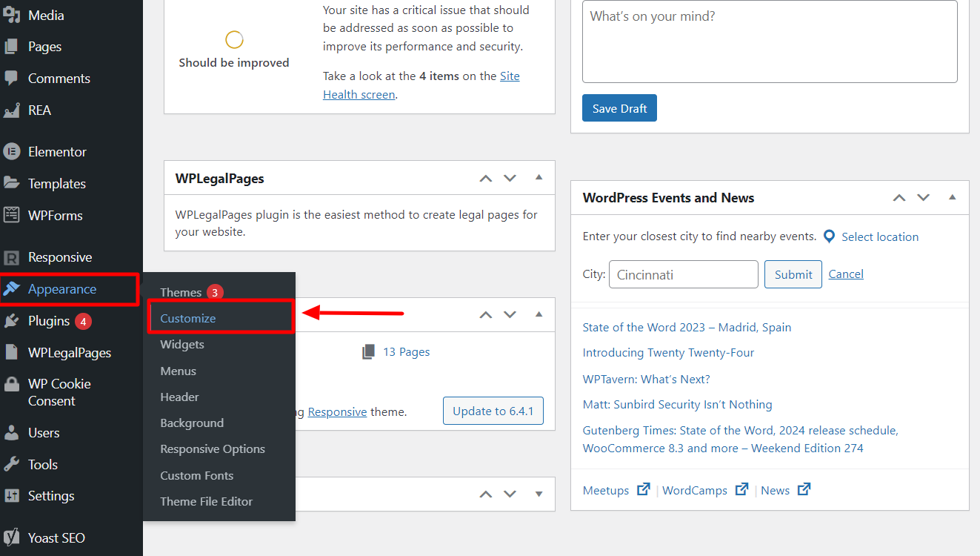
Task: Open Matt: Sunbird Security Isn't Nothing link
Action: (677, 404)
